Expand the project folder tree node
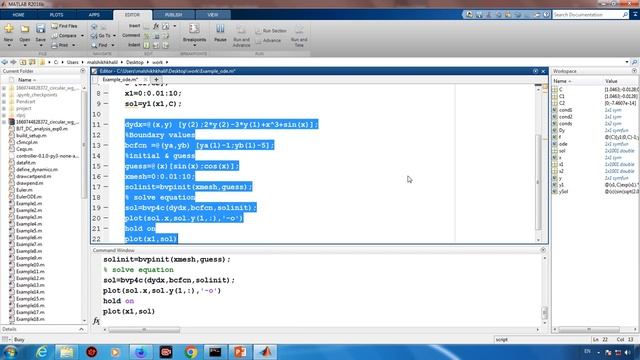Screen dimensions: 640x360 4,109
